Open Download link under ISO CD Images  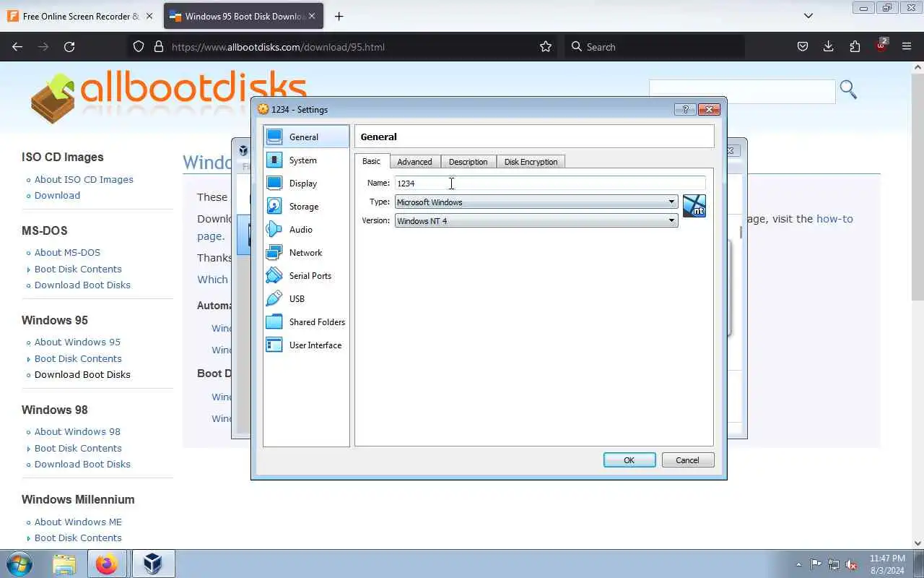coord(57,195)
